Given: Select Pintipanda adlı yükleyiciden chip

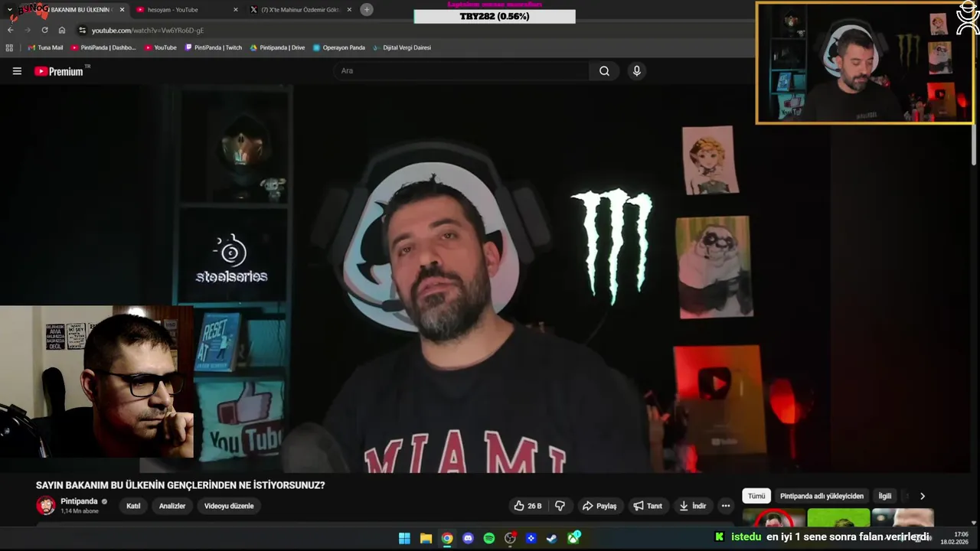Looking at the screenshot, I should click(x=822, y=496).
